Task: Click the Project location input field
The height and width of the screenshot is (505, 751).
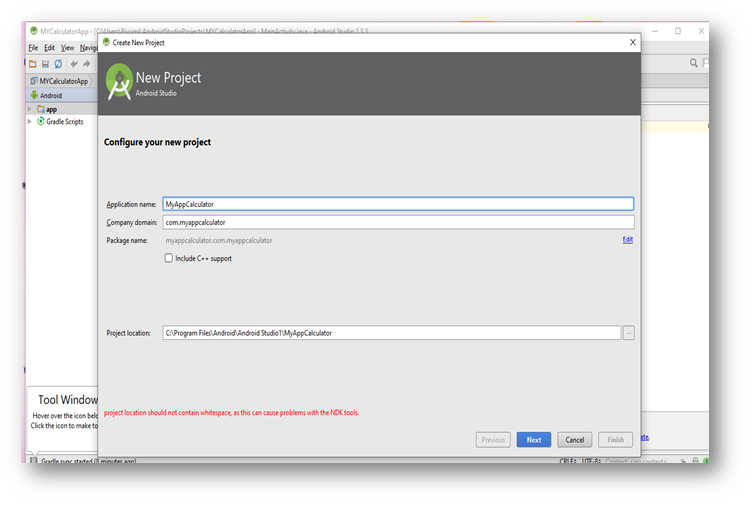Action: click(392, 333)
